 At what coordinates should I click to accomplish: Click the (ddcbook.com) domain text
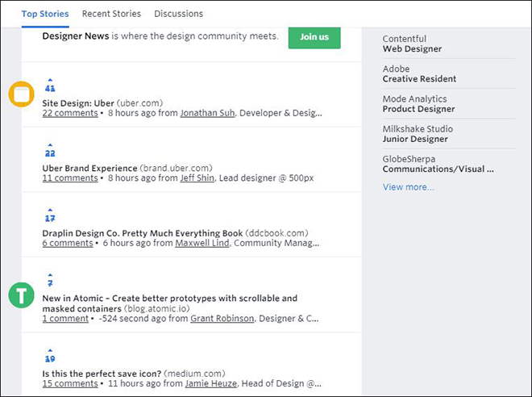tap(276, 233)
